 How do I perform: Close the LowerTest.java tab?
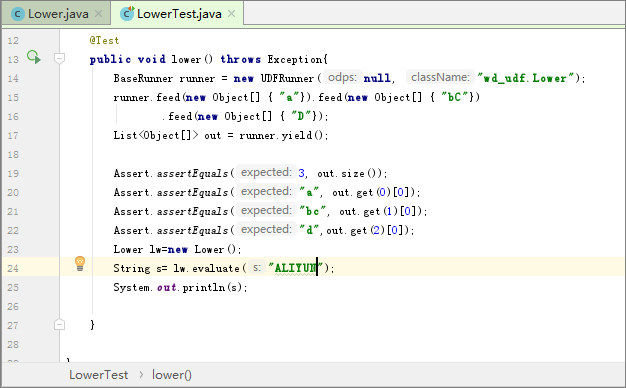[232, 14]
